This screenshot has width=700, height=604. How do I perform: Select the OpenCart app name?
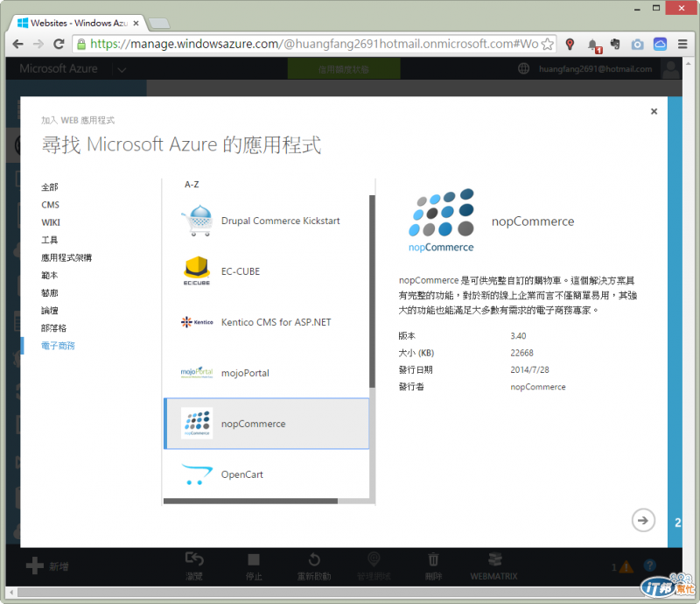click(x=242, y=474)
